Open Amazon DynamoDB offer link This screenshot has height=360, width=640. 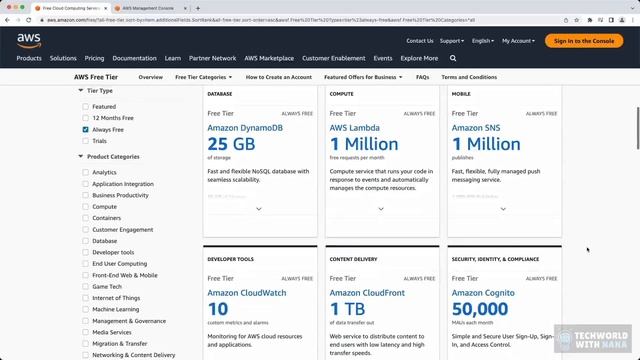point(245,128)
